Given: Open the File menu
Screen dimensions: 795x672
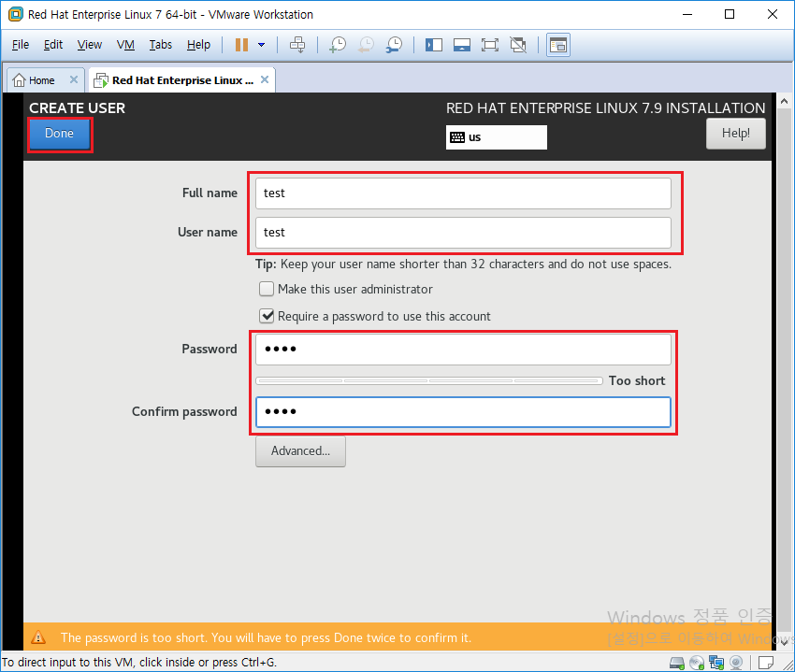Looking at the screenshot, I should (21, 45).
